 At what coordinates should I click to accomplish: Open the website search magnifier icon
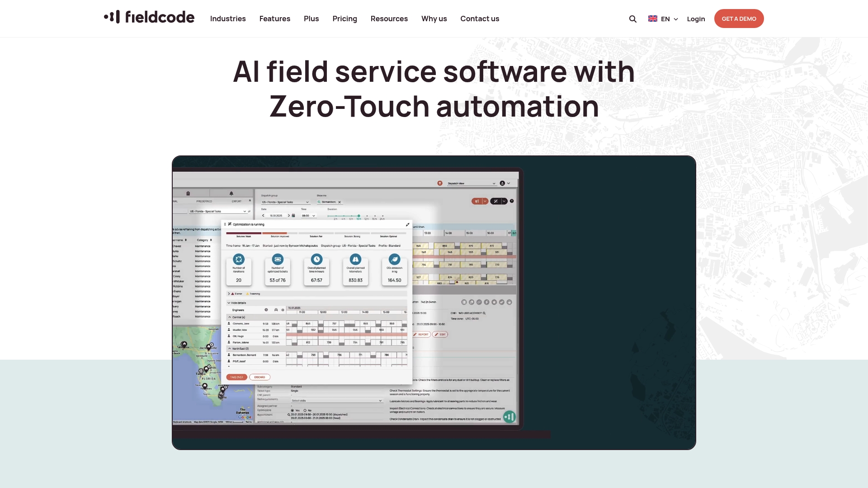coord(632,19)
